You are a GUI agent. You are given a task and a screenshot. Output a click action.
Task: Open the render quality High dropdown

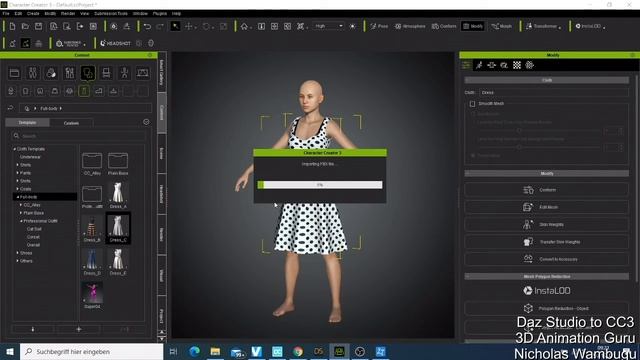pyautogui.click(x=329, y=26)
